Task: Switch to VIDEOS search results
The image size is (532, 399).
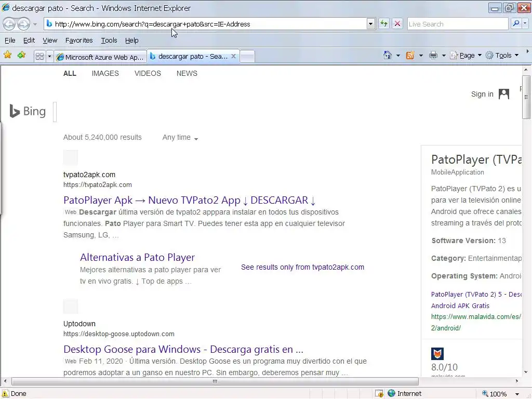Action: coord(148,73)
